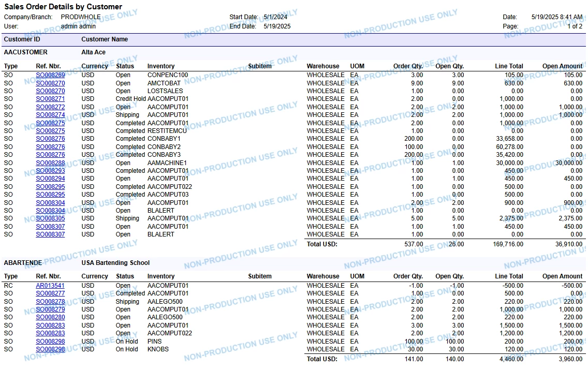
Task: Select the PRODWHOLE company branch value
Action: [x=81, y=17]
